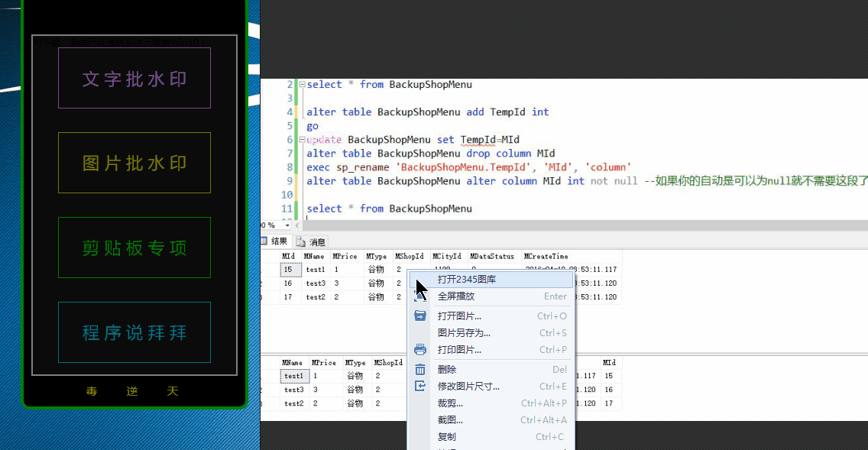Choose 修改图片尺寸... menu item
The height and width of the screenshot is (450, 868).
pos(491,387)
